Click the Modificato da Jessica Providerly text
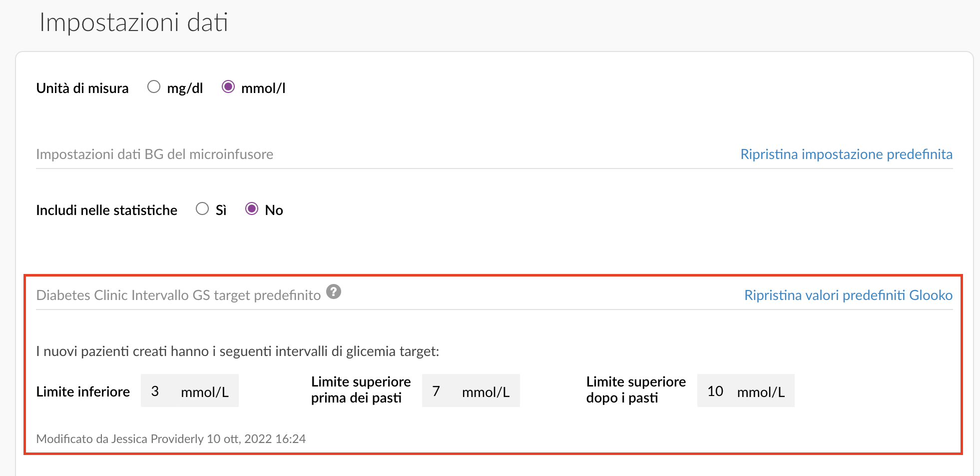Viewport: 980px width, 476px height. [171, 438]
